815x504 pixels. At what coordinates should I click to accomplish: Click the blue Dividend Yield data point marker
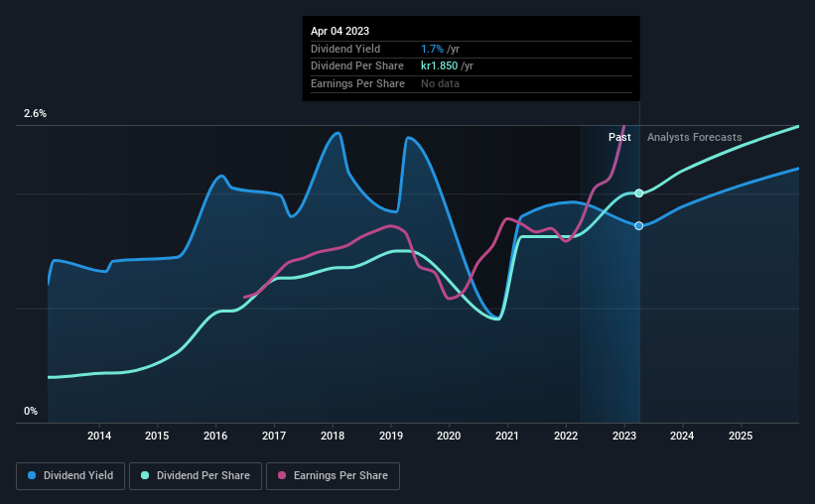click(x=639, y=225)
